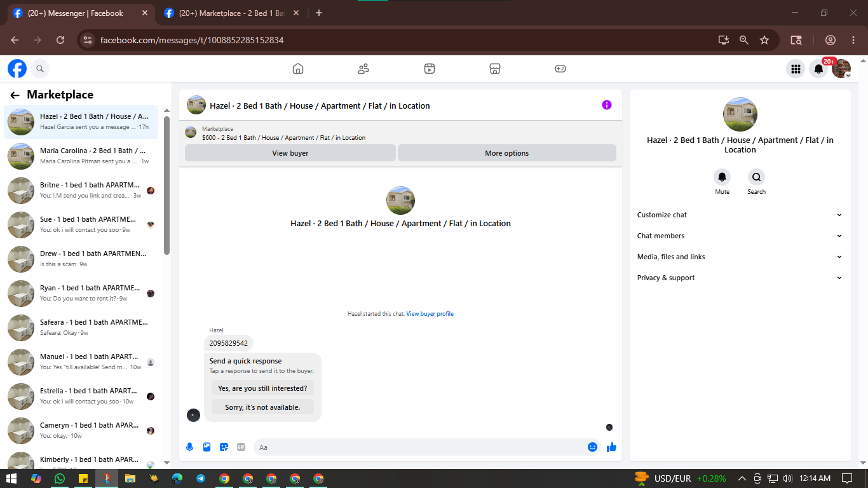Send quick response "Sorry, it's not available."
The image size is (868, 488).
point(262,407)
